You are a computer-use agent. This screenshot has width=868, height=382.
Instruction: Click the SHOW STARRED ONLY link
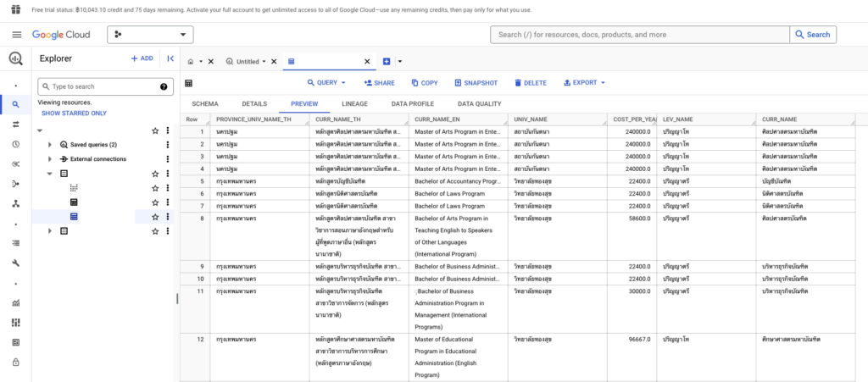tap(74, 113)
